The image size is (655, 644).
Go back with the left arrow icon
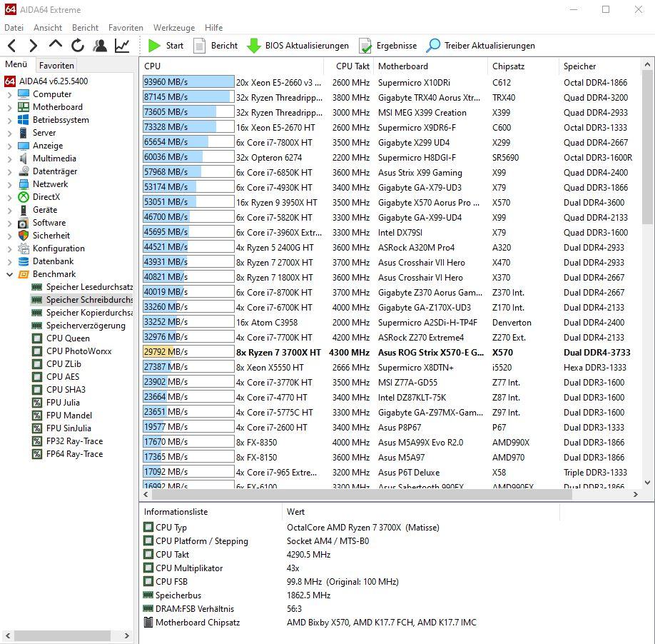coord(12,46)
